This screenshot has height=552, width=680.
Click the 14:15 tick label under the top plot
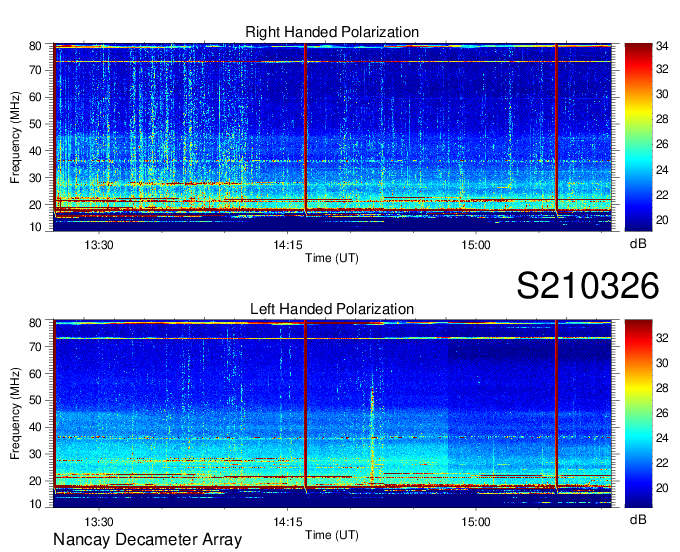coord(288,245)
